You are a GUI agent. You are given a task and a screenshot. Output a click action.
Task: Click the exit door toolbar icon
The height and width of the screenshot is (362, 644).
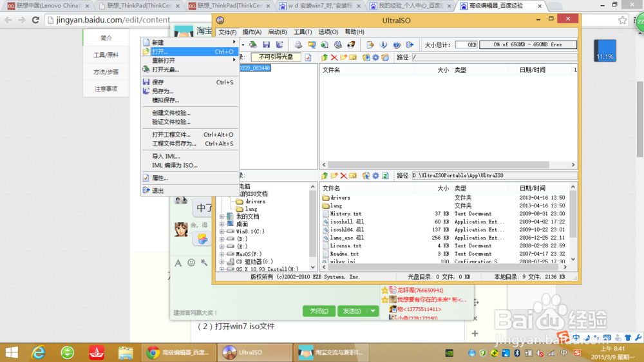410,45
